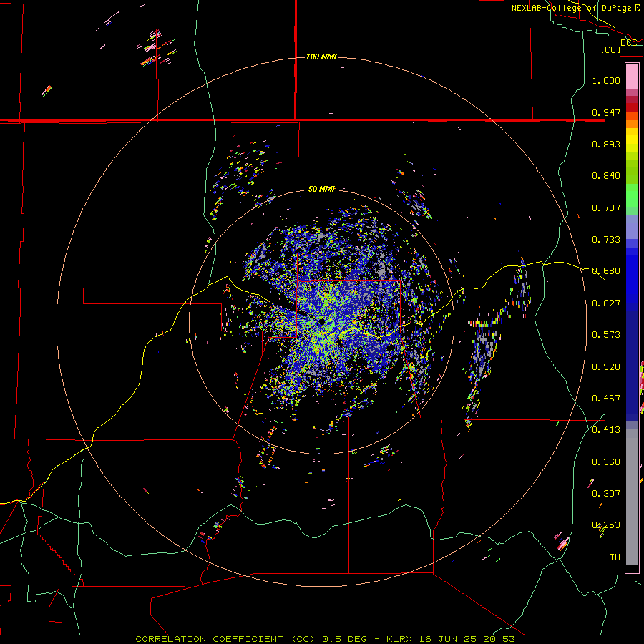This screenshot has width=644, height=644.
Task: Click the TH threshold label
Action: point(615,557)
